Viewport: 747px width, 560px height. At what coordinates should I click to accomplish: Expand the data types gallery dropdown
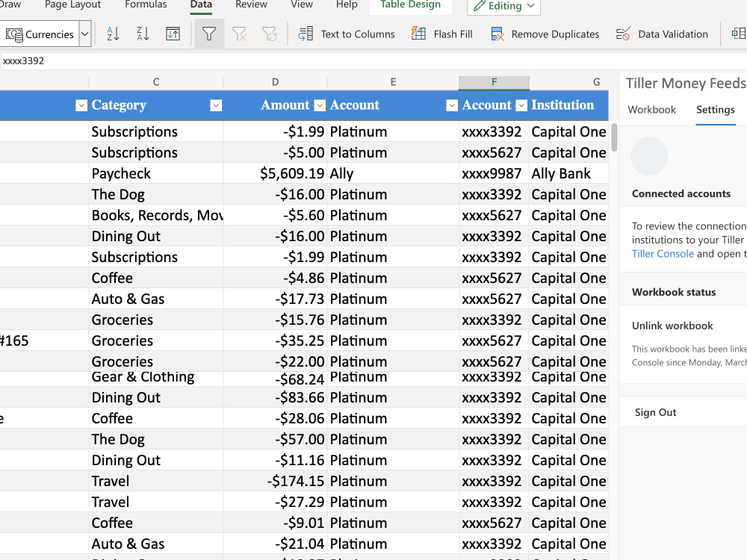click(85, 34)
